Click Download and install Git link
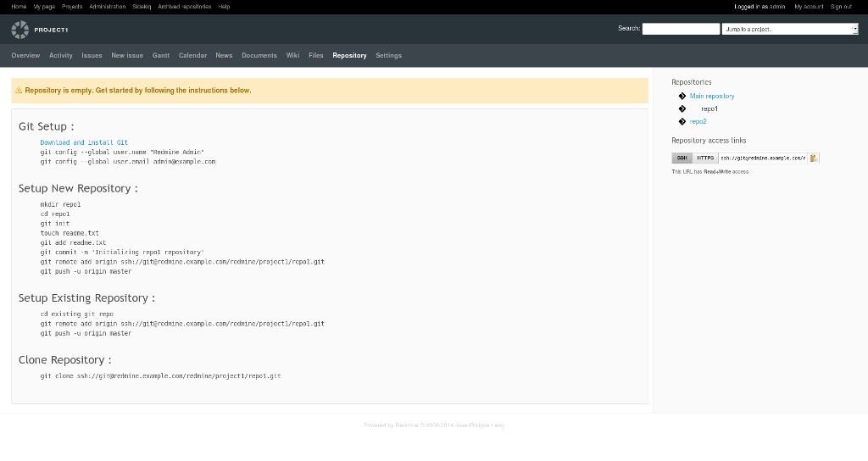Image resolution: width=868 pixels, height=461 pixels. [84, 142]
